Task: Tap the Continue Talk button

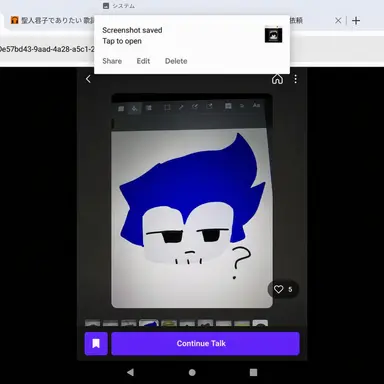Action: point(205,344)
